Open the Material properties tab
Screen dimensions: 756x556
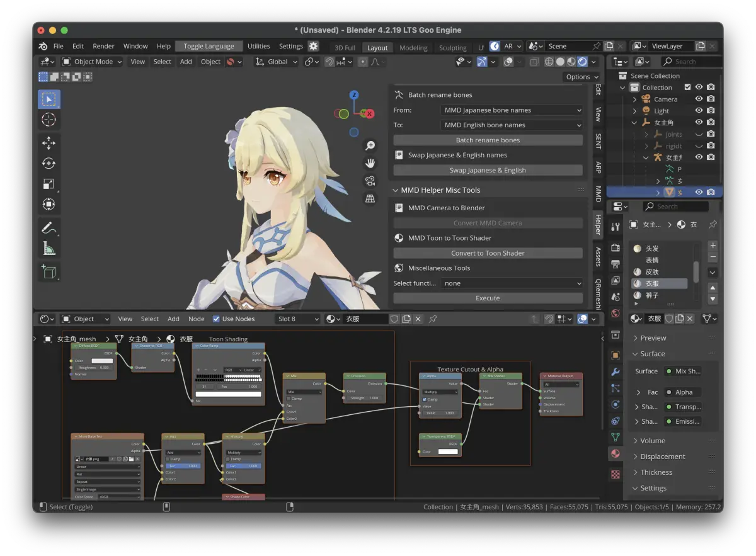(x=616, y=453)
